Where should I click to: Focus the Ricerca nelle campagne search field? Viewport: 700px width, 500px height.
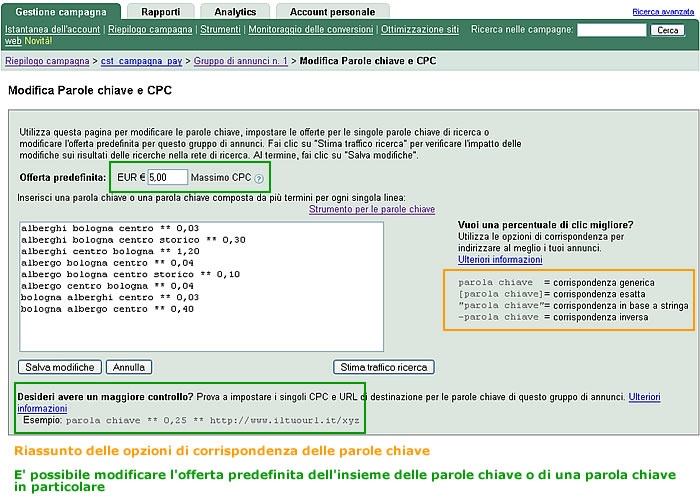point(612,30)
